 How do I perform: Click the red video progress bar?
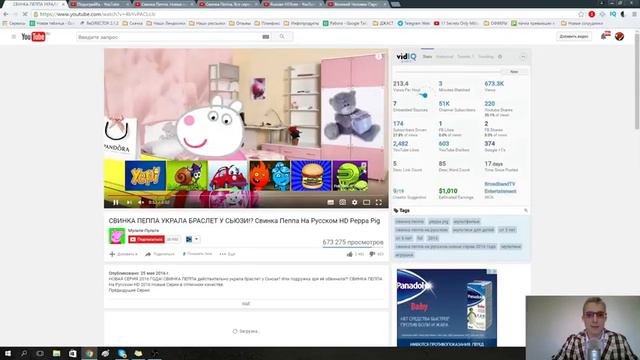tap(246, 196)
